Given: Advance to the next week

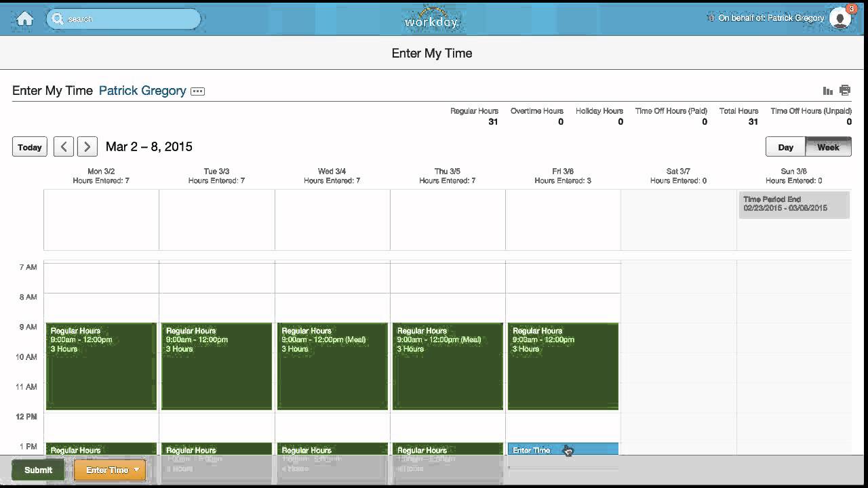Looking at the screenshot, I should coord(87,146).
